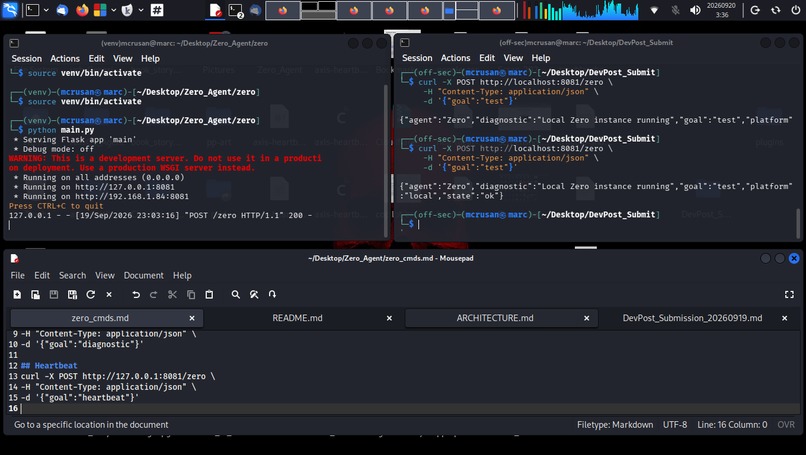806x455 pixels.
Task: Expand dropdown next to shield launcher
Action: 141,10
